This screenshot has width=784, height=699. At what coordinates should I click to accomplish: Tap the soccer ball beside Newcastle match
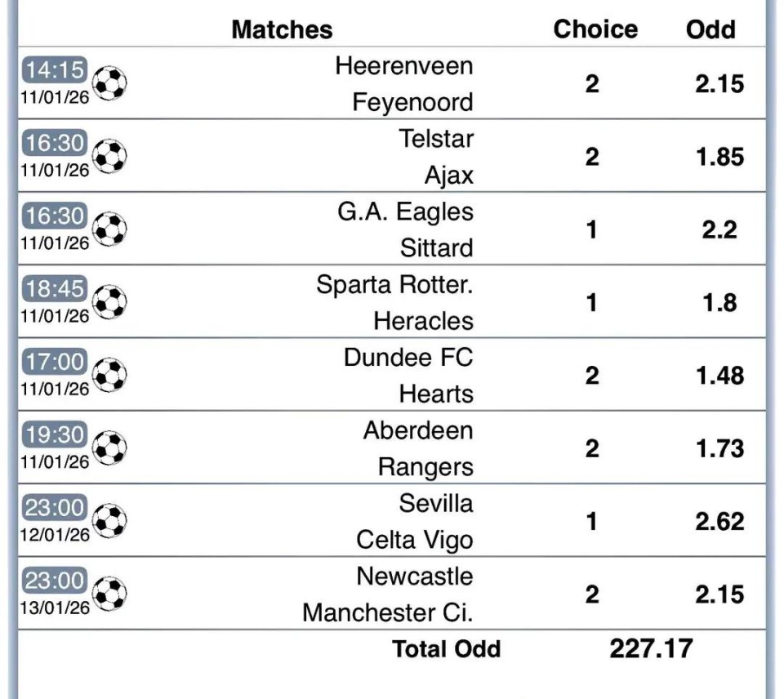[109, 594]
